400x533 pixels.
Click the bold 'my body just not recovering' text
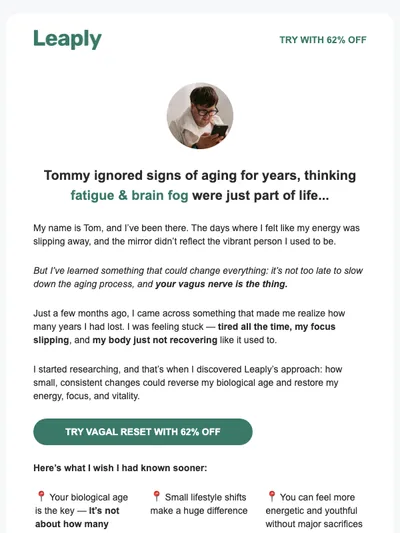tap(155, 340)
